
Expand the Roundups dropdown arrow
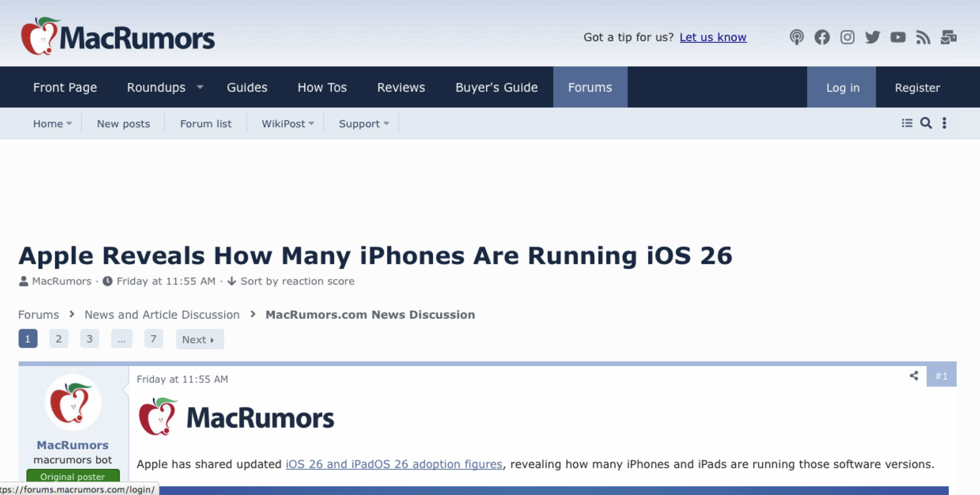pos(200,87)
